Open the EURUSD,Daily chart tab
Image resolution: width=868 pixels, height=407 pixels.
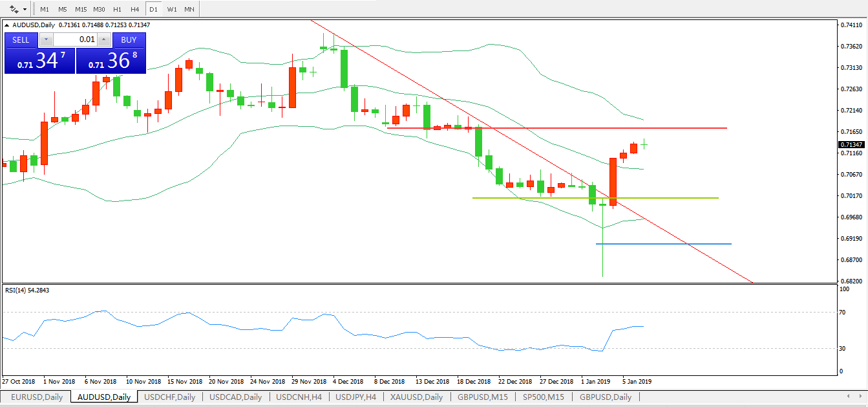tap(37, 397)
